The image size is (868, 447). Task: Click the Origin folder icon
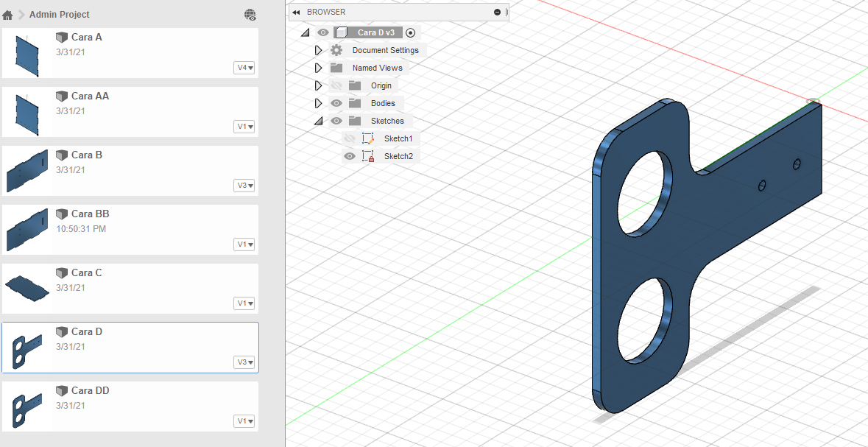point(354,86)
